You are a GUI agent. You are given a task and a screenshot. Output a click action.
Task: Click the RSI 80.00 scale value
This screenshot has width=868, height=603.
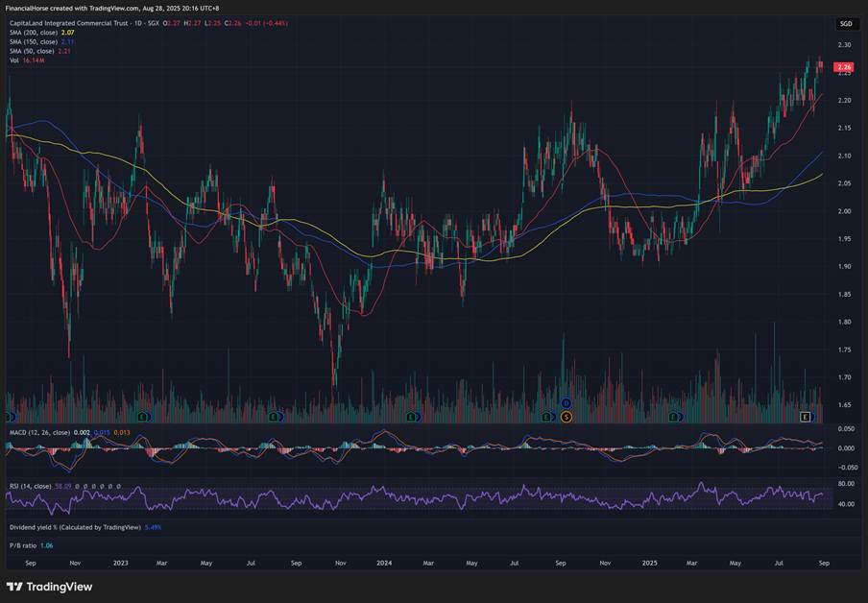845,484
